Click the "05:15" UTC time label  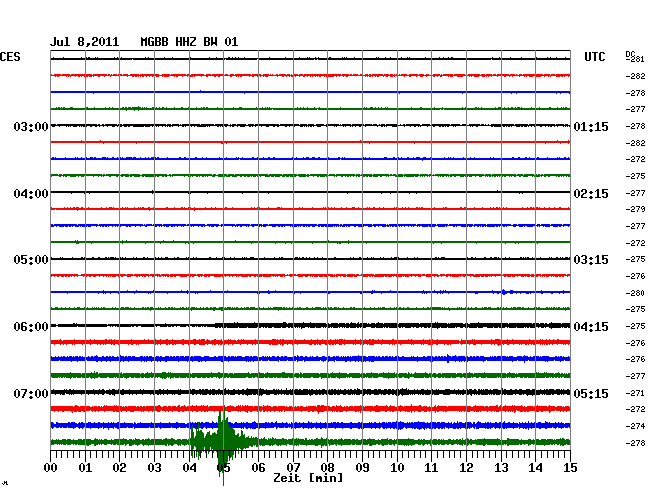[591, 393]
